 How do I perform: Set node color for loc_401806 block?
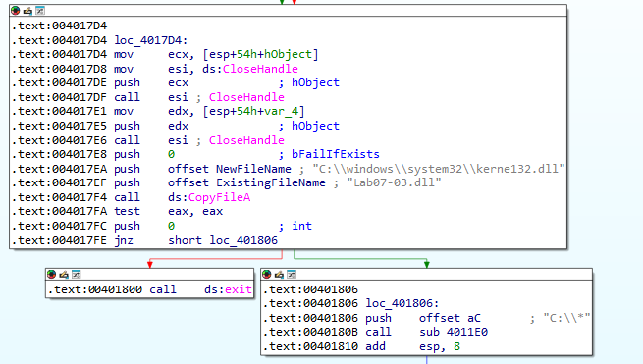tap(267, 275)
